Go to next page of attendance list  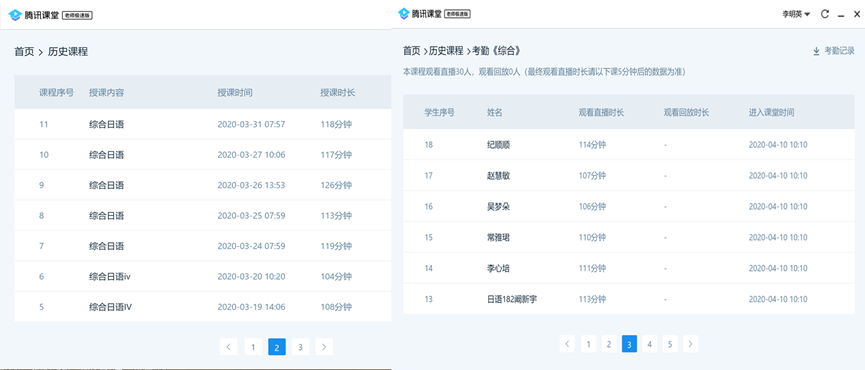[690, 344]
